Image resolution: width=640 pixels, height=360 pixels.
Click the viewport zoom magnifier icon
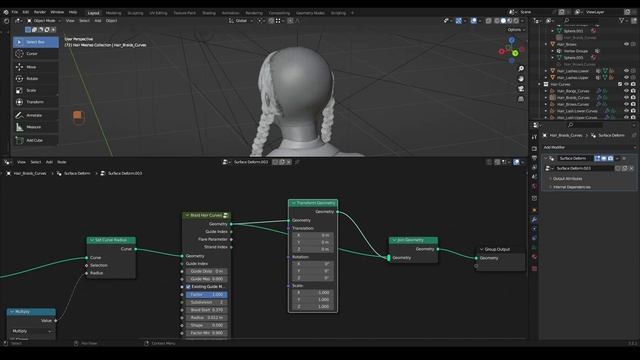(x=521, y=69)
